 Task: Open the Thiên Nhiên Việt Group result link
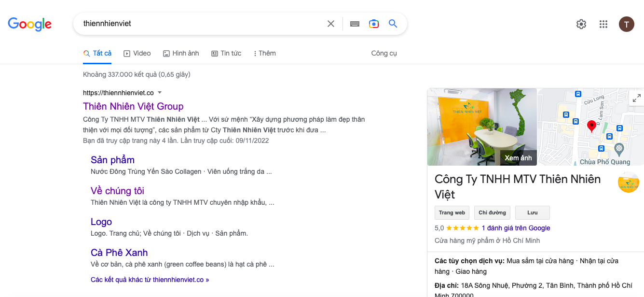click(133, 106)
